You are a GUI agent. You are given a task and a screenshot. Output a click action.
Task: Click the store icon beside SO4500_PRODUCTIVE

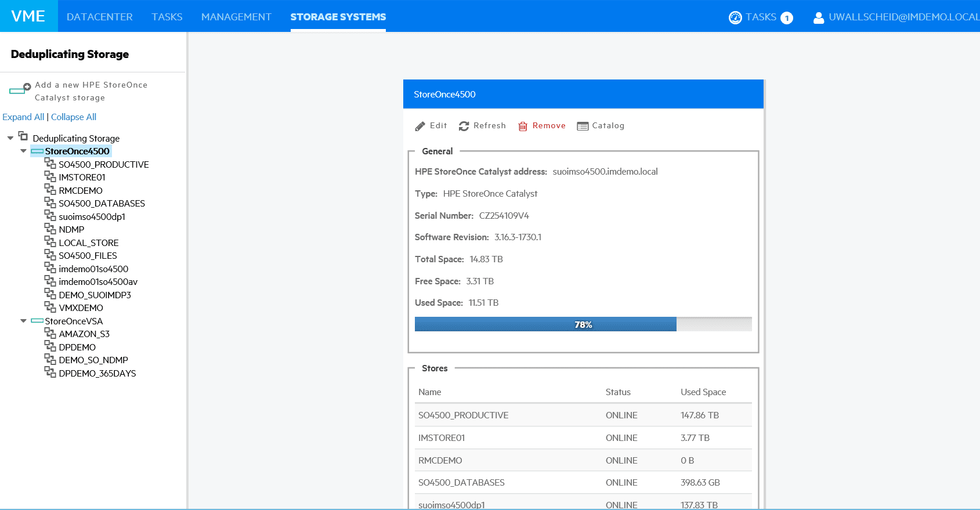50,163
